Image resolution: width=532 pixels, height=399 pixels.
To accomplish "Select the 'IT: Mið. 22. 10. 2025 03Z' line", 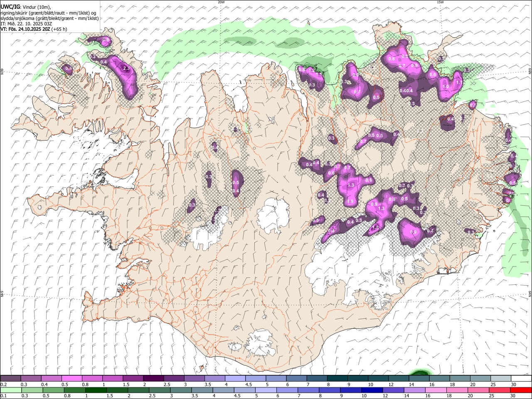I will coord(26,24).
